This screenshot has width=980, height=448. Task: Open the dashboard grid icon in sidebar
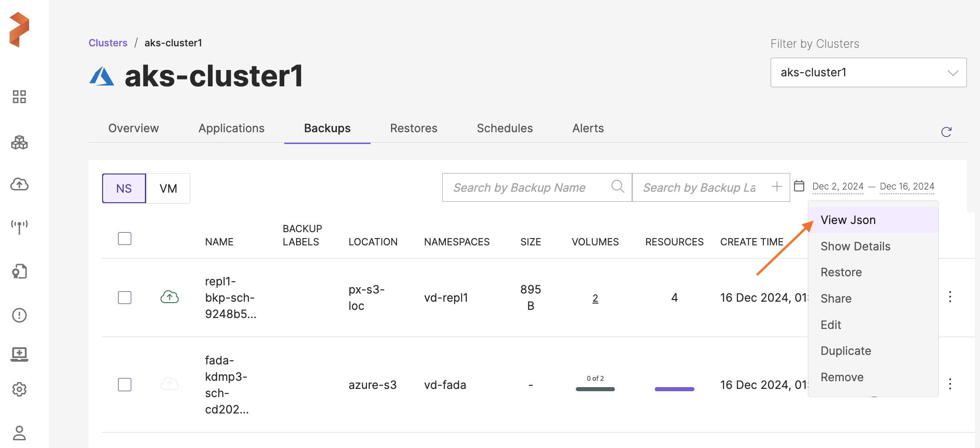(19, 97)
